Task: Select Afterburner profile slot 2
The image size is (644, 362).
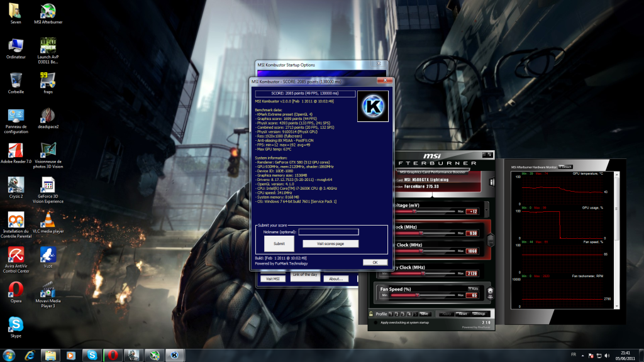Action: pyautogui.click(x=397, y=314)
